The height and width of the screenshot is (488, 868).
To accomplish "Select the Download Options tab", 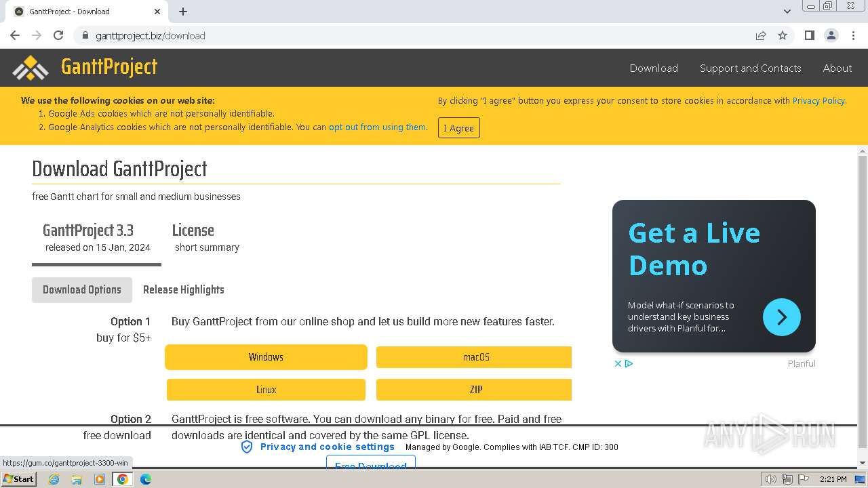I will (82, 289).
